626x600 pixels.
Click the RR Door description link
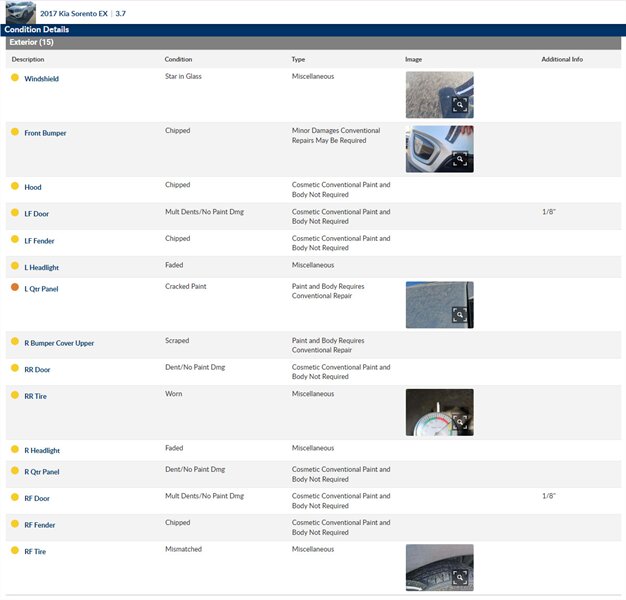[37, 370]
